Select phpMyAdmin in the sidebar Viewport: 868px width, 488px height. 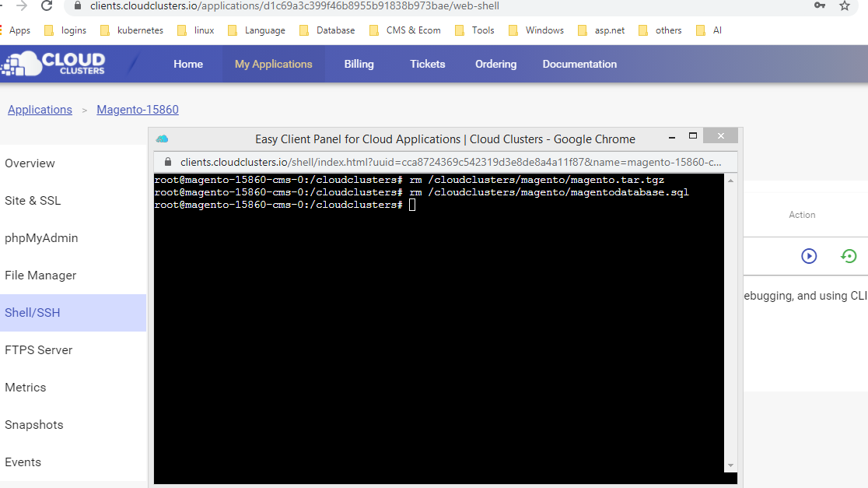point(41,238)
